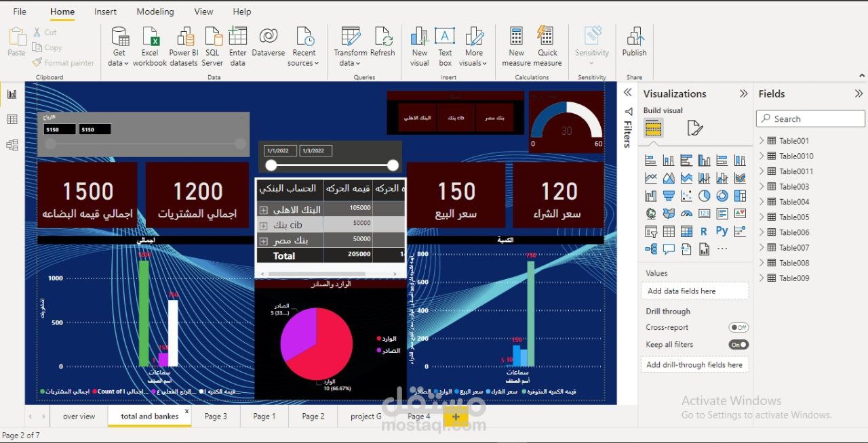Click the Excel workbook icon
This screenshot has height=443, width=868.
(150, 38)
